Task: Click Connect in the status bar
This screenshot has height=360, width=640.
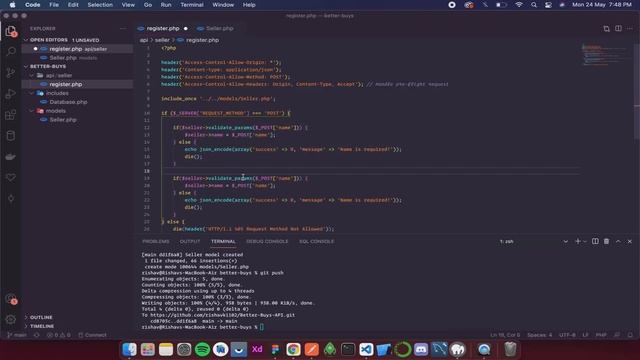Action: coord(92,335)
